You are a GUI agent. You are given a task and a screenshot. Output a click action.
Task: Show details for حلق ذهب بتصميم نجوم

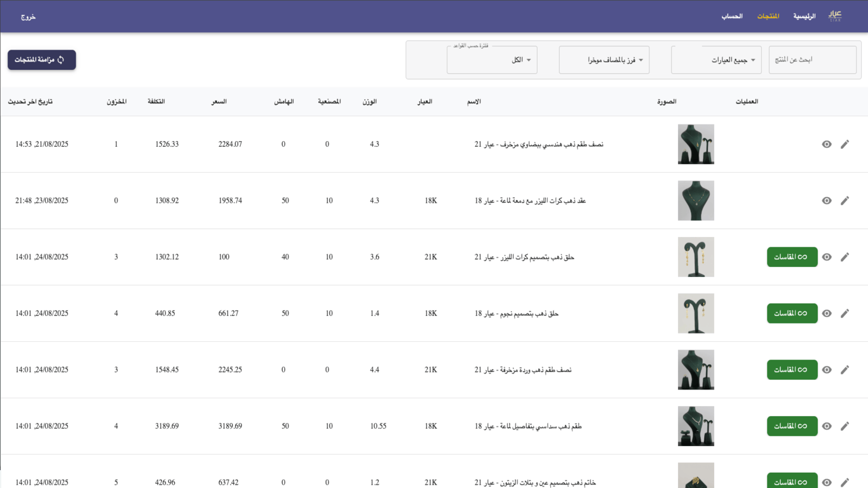point(827,313)
